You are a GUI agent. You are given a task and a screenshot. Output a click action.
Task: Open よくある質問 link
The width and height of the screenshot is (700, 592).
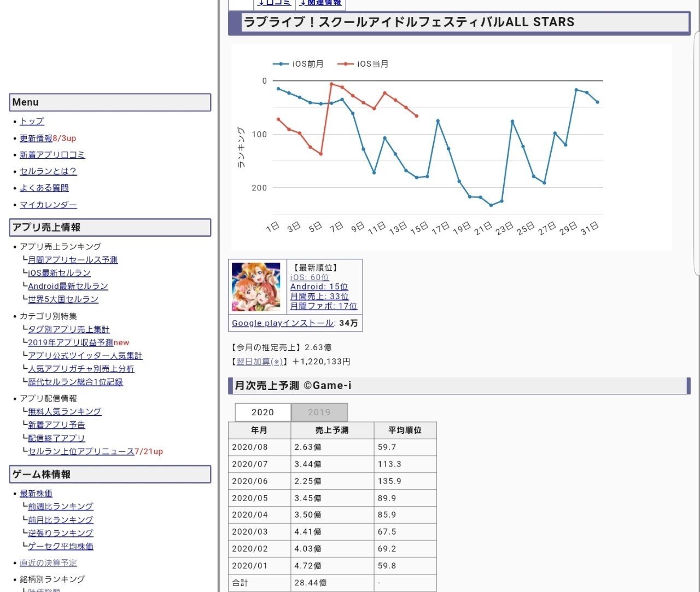[x=44, y=188]
